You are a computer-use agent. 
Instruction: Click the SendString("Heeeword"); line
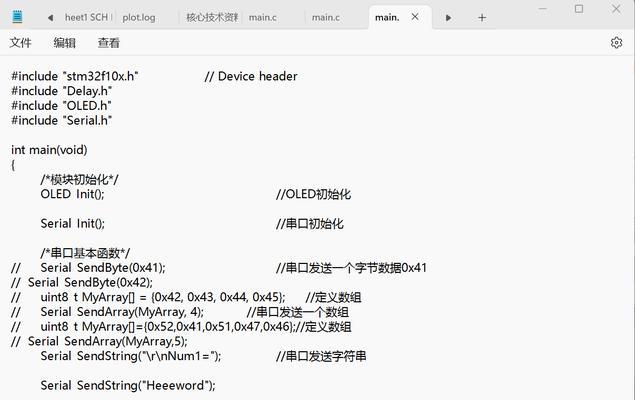128,385
